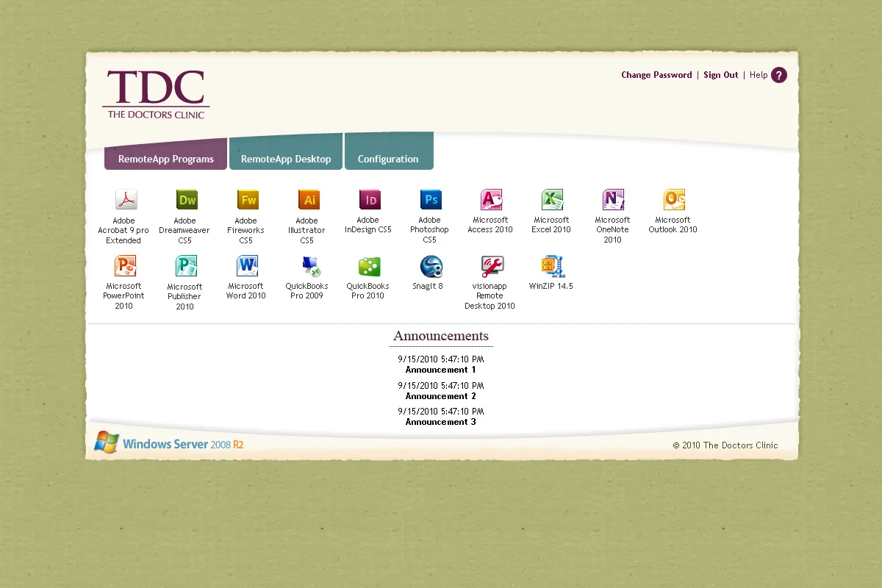
Task: Click the Adobe Illustrator CS5 icon
Action: (309, 200)
